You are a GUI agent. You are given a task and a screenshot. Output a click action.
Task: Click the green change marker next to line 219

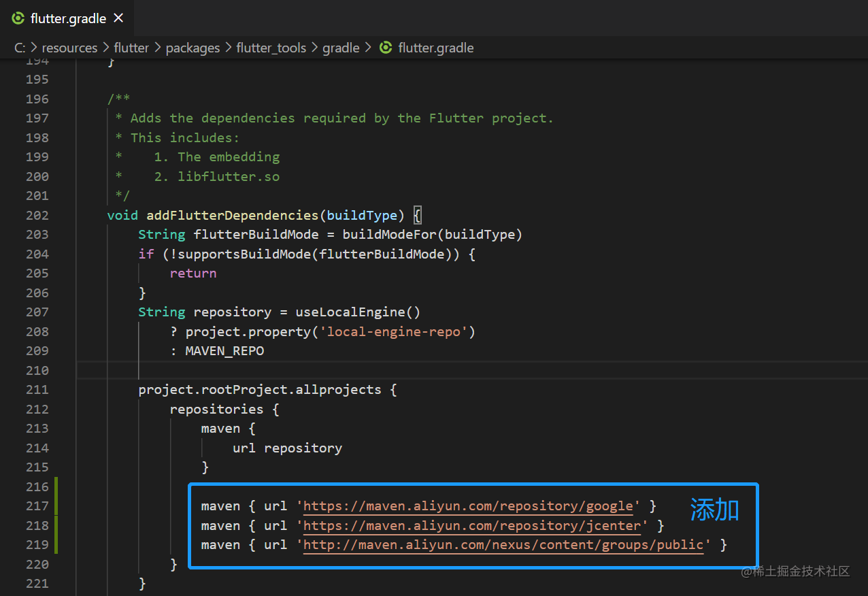[56, 544]
